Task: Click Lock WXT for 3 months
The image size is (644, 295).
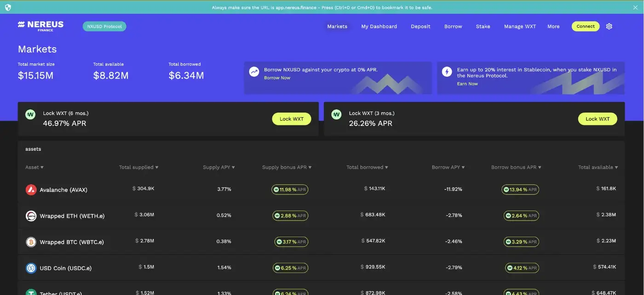Action: coord(597,119)
